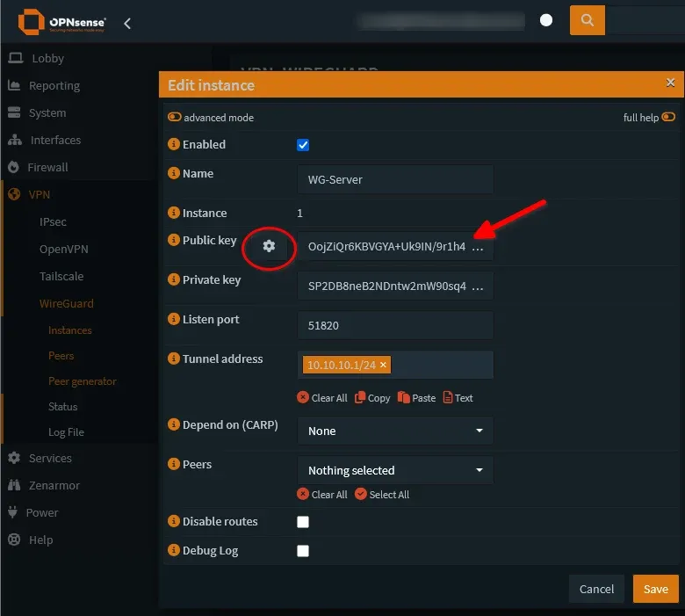Click into the Public key field
The height and width of the screenshot is (616, 685).
point(395,247)
